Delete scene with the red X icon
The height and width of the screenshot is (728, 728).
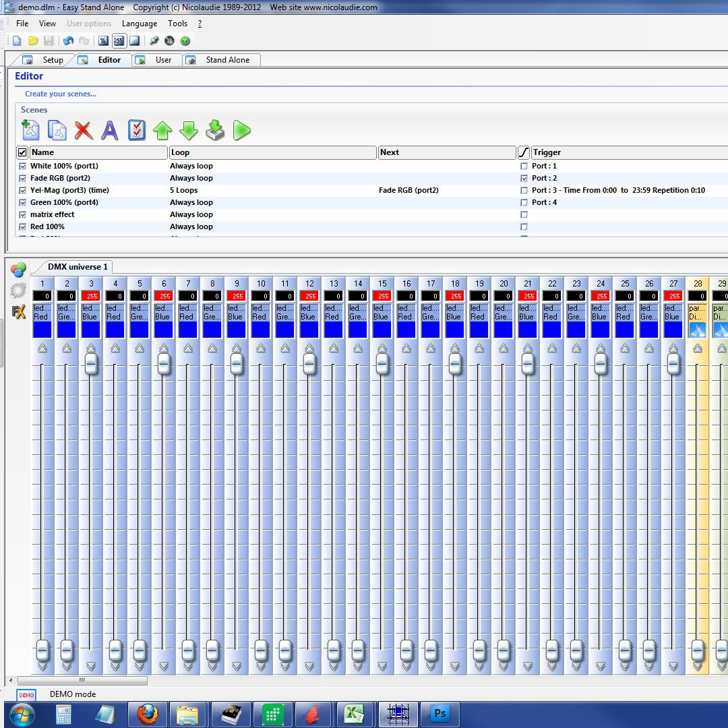[x=84, y=129]
